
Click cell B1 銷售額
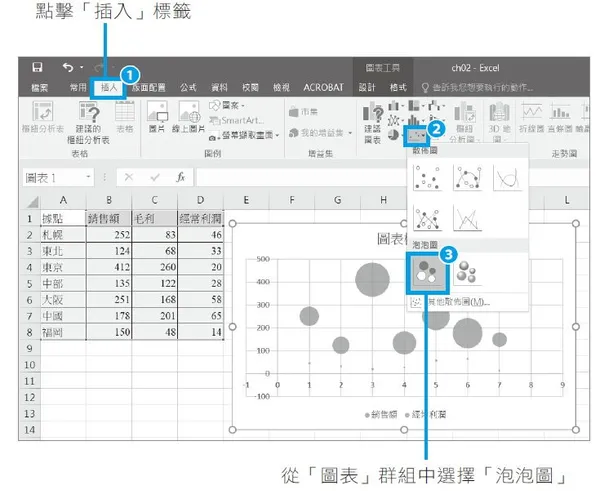[x=109, y=218]
